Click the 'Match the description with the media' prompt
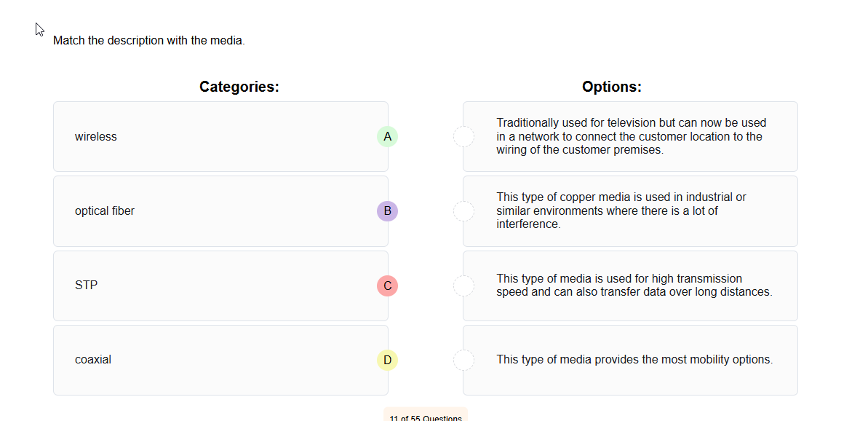This screenshot has height=421, width=868. 149,41
